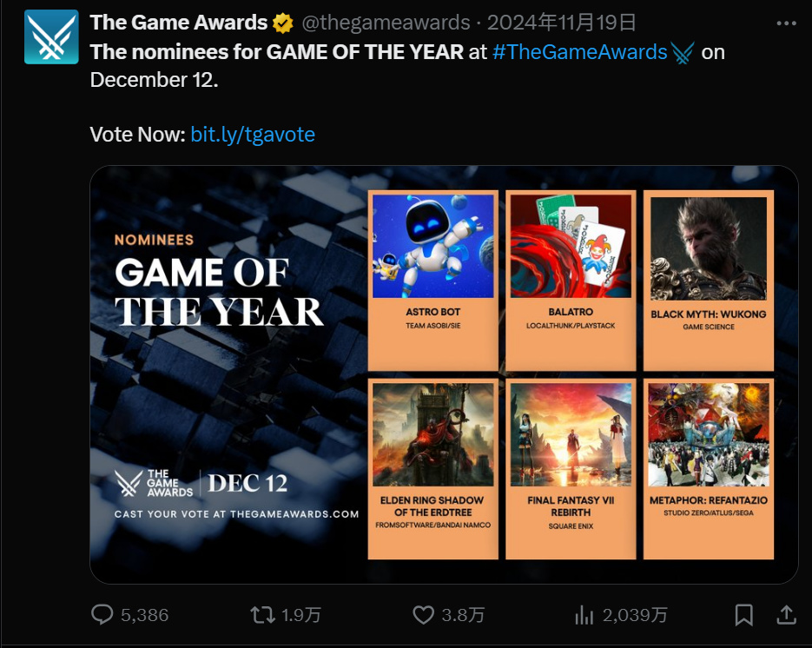Screen dimensions: 812x648
Task: Click the Elden Ring Shadow of the Erdtree card
Action: coord(433,468)
